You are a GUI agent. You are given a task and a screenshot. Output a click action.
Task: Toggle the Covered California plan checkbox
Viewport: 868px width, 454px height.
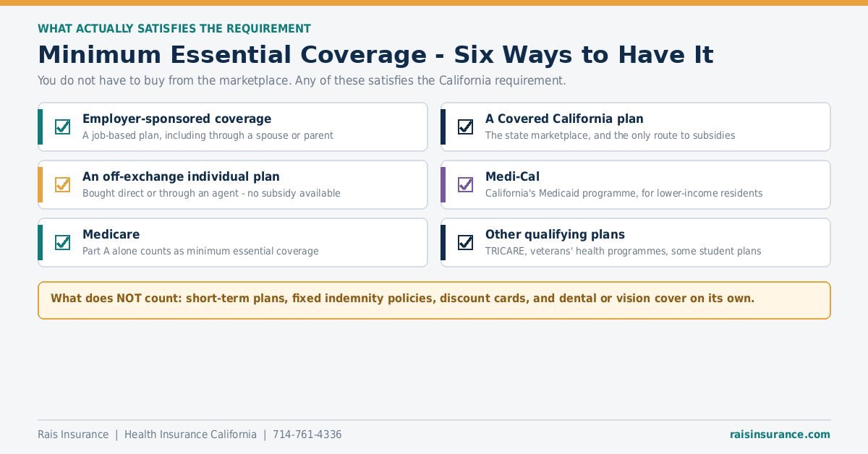pyautogui.click(x=466, y=127)
